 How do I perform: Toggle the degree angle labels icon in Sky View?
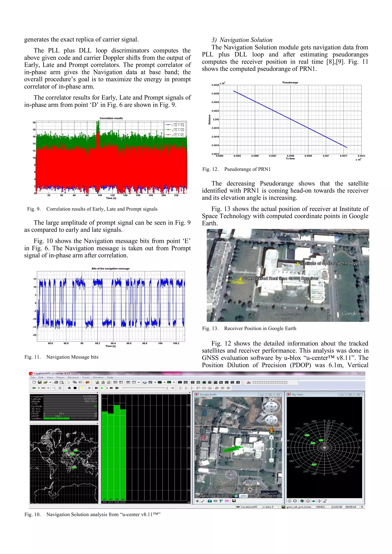tap(325, 501)
